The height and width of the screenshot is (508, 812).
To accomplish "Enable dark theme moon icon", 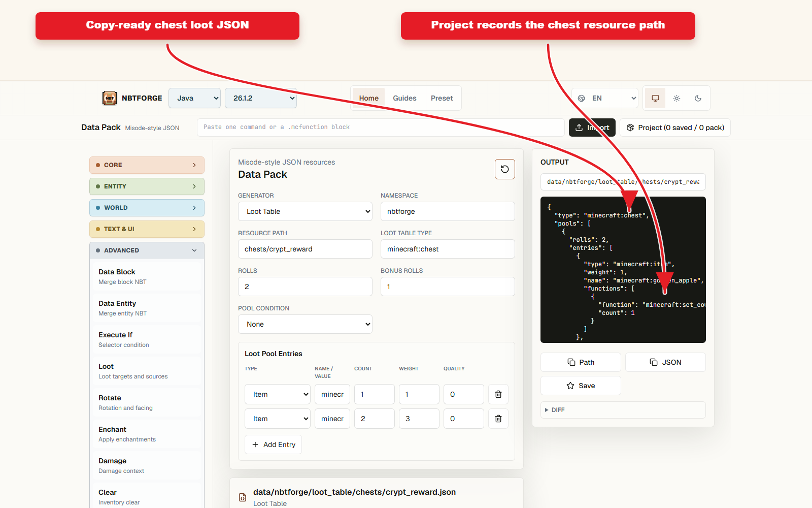I will [698, 98].
